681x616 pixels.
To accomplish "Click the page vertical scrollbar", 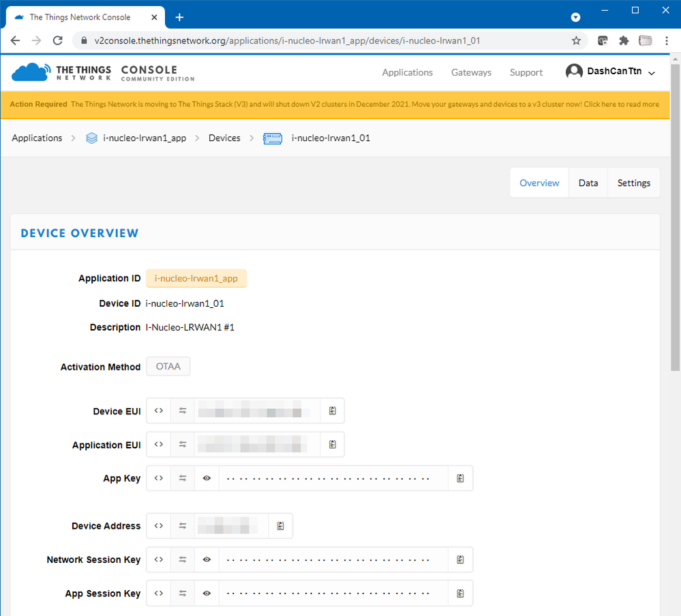I will [x=676, y=217].
